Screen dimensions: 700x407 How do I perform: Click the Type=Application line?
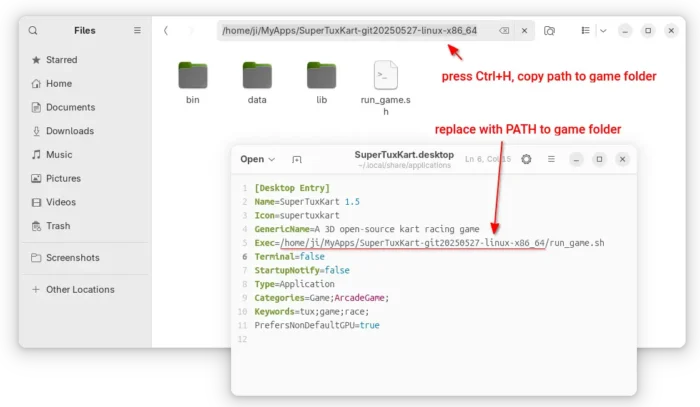294,284
